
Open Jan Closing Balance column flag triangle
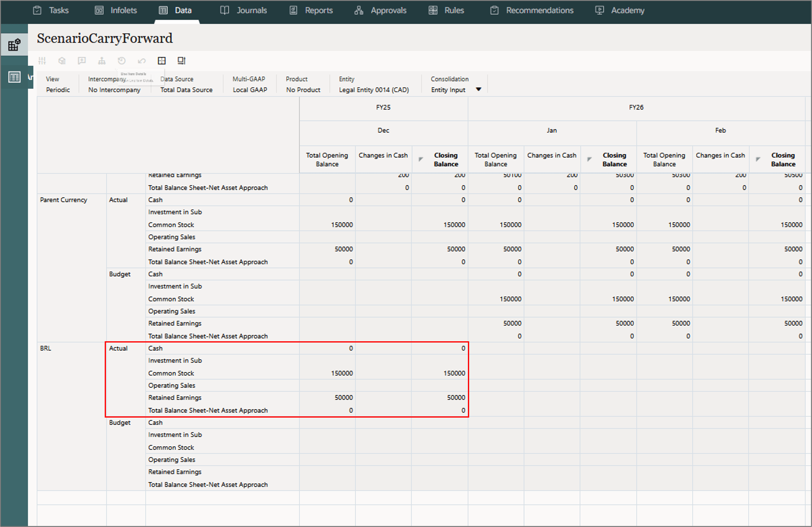(x=589, y=159)
